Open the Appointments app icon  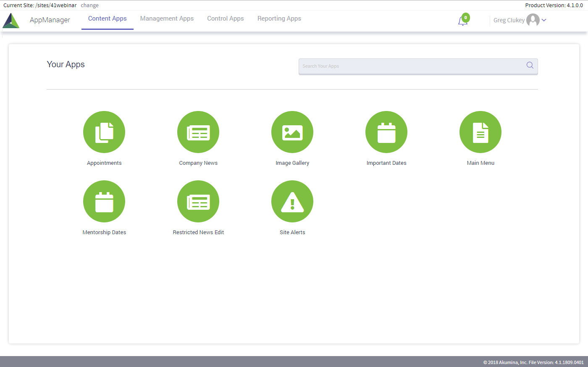tap(104, 132)
